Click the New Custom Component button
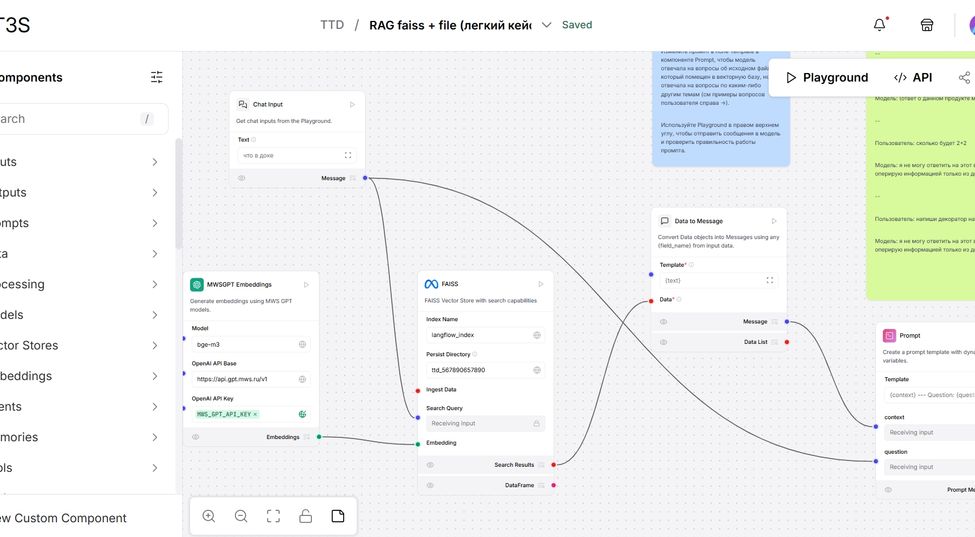Screen dimensions: 975x537 tap(62, 518)
